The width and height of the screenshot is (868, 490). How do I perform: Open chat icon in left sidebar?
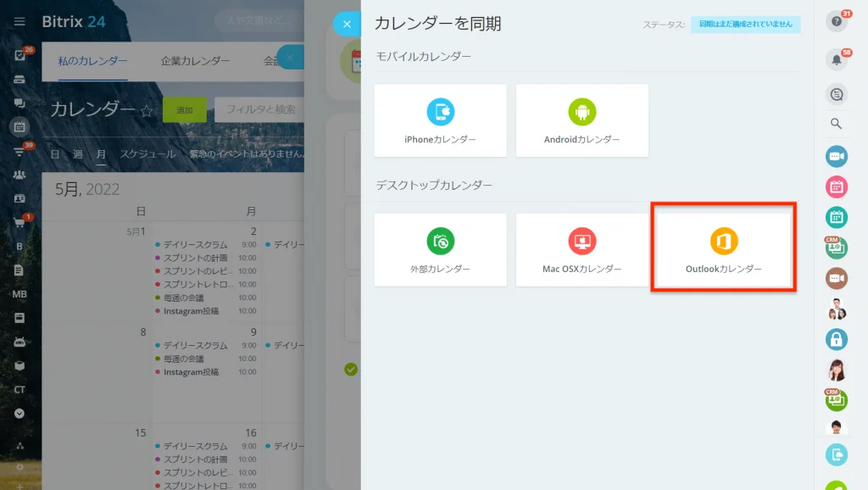tap(19, 103)
